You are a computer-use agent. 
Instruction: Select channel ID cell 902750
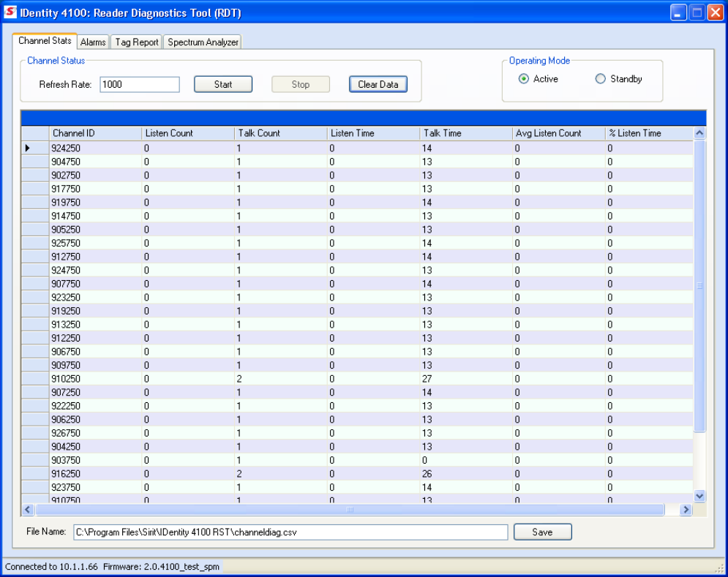click(x=95, y=175)
